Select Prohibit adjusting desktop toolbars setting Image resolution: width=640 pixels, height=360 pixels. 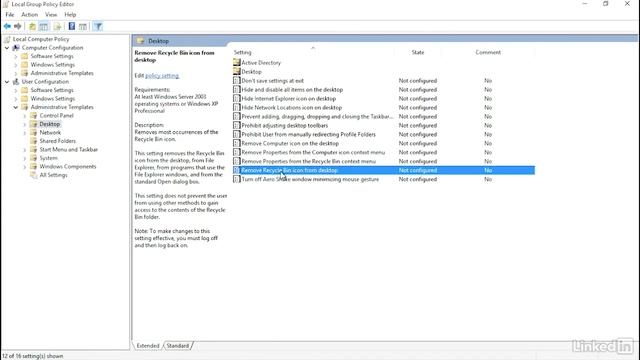click(x=284, y=126)
